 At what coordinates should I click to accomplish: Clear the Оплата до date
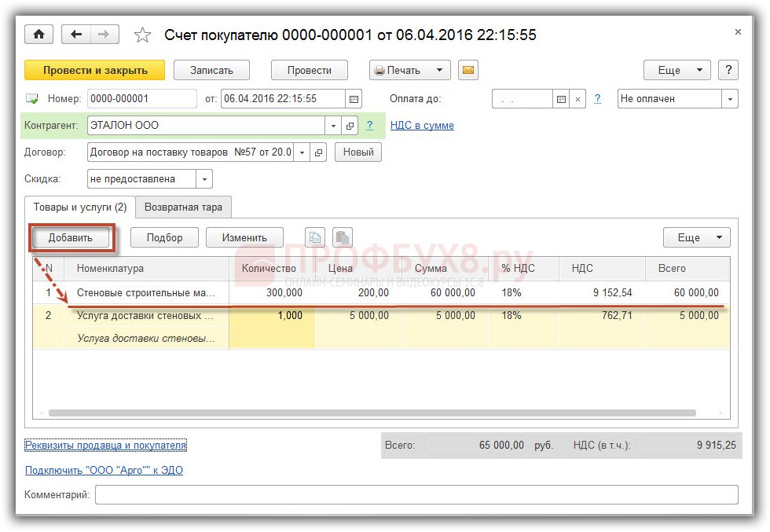tap(578, 99)
